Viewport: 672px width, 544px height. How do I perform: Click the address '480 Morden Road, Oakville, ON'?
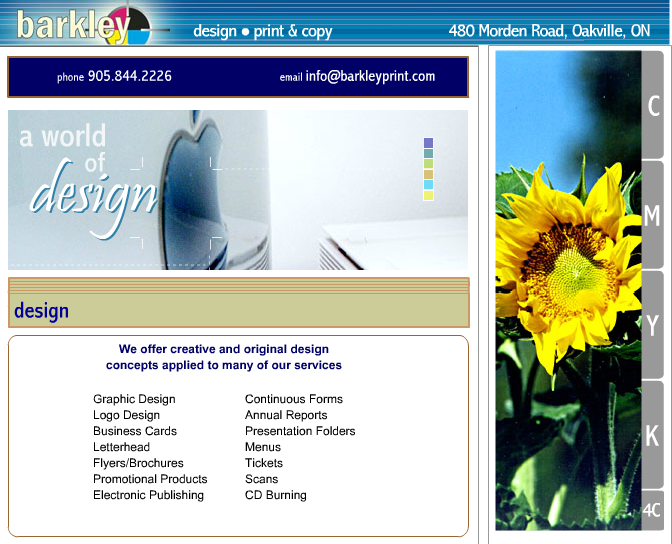point(549,31)
